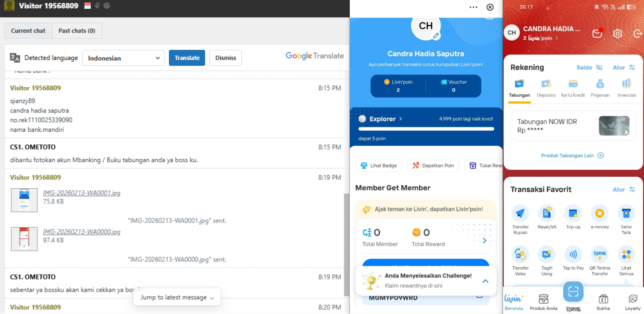Open the Detected language dropdown

point(123,58)
